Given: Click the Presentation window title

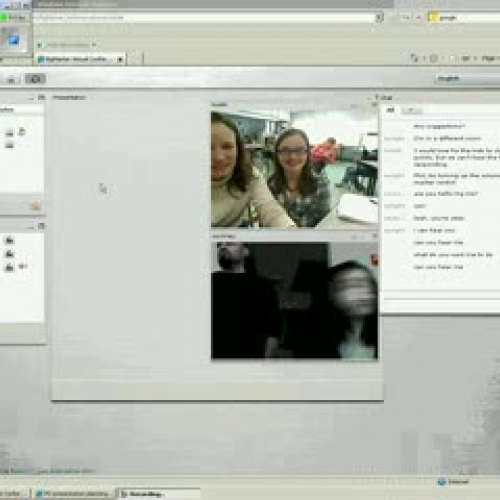Looking at the screenshot, I should tap(69, 97).
